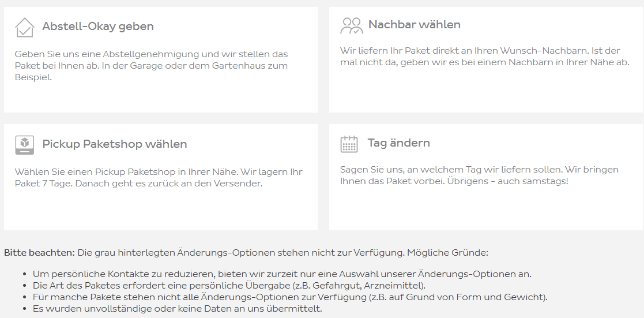Viewport: 644px width, 318px height.
Task: Click the bullet about unvollständige Daten
Action: 177,309
